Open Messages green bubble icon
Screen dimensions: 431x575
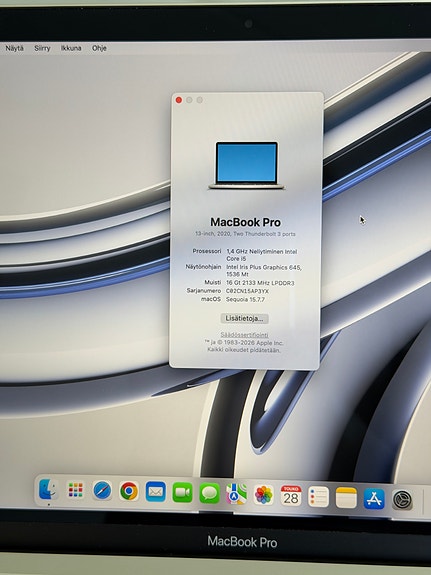click(209, 494)
